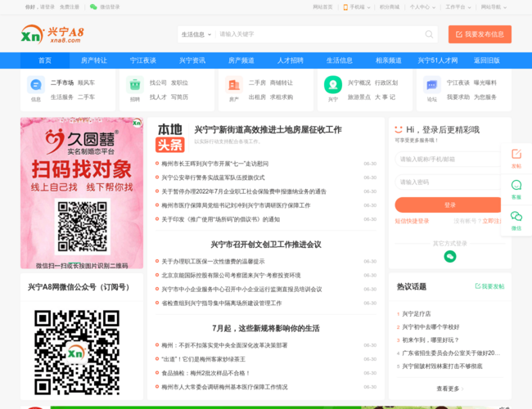Screen dimensions: 532x409
Task: Click the 发帖 sidebar icon
Action: [x=516, y=159]
